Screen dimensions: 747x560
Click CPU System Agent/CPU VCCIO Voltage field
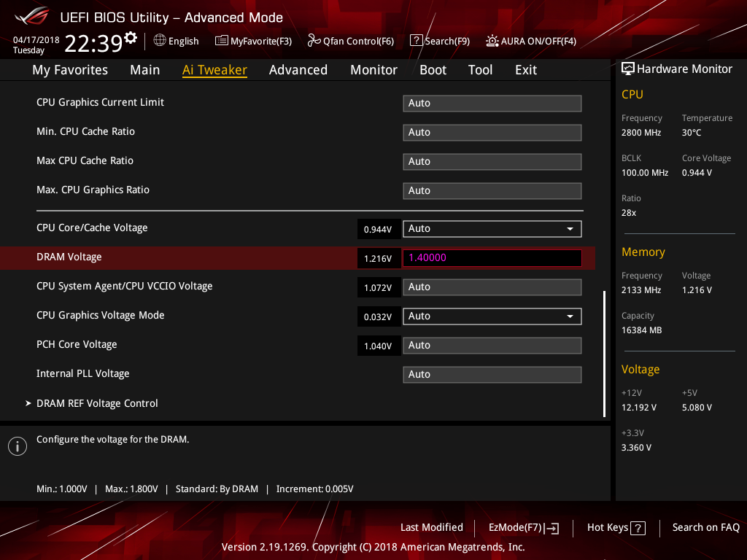[492, 287]
